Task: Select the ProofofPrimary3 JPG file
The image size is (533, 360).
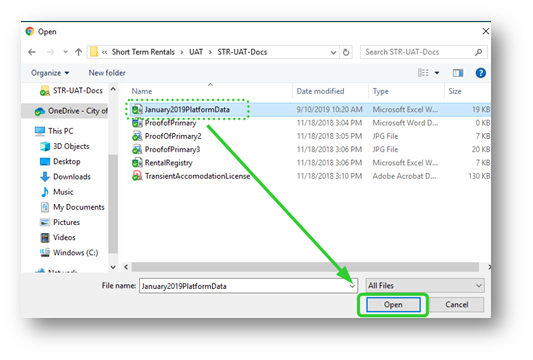Action: [310, 149]
